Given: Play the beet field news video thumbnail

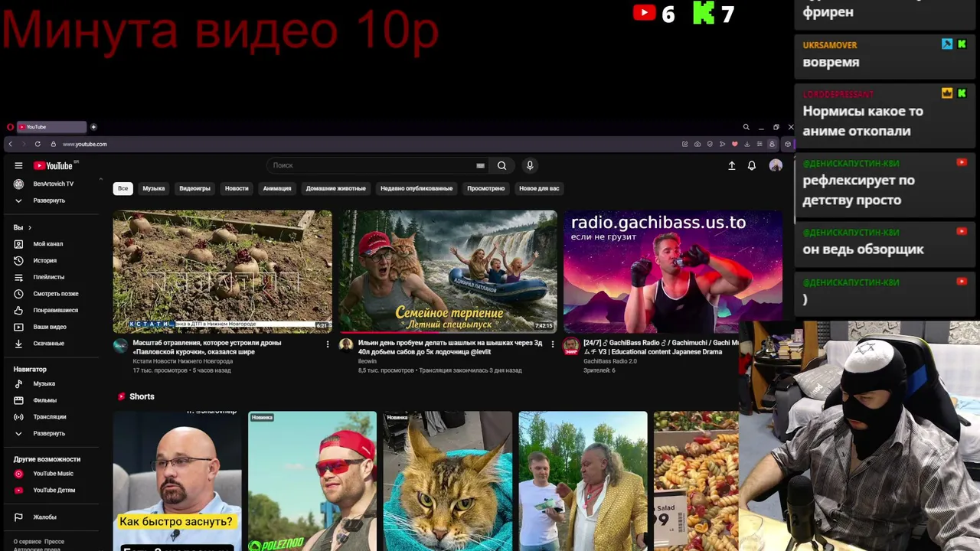Looking at the screenshot, I should pos(223,272).
